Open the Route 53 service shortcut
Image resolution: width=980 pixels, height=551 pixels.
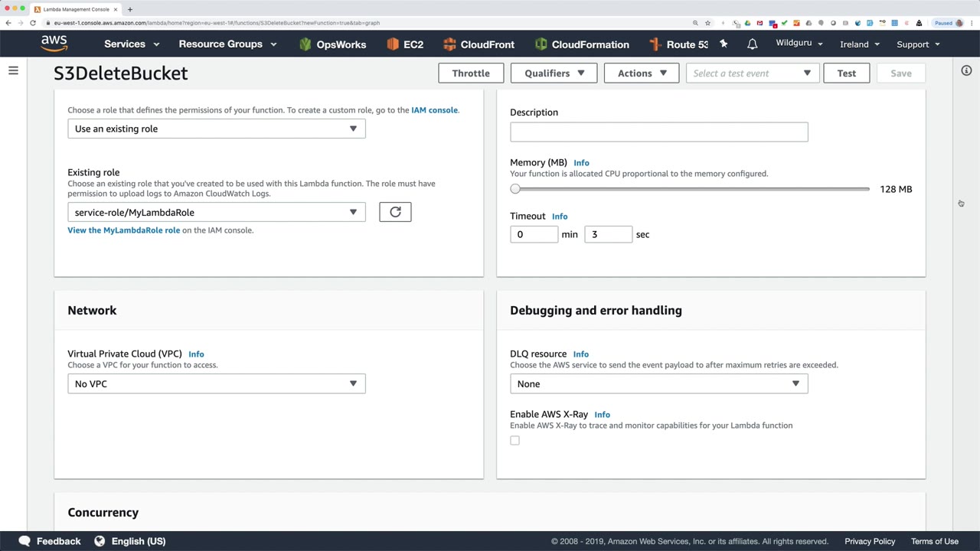(x=678, y=44)
